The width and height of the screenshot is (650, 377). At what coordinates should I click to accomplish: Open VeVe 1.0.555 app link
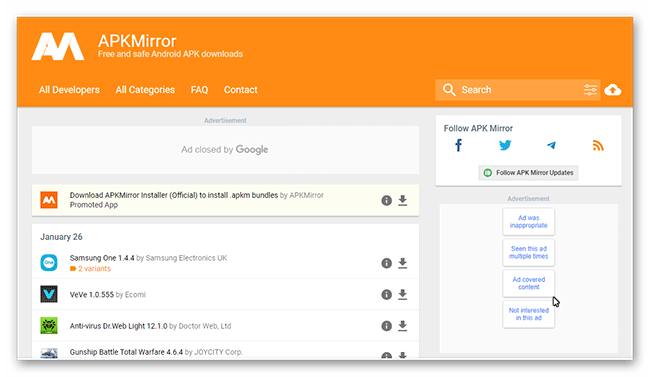(x=92, y=294)
